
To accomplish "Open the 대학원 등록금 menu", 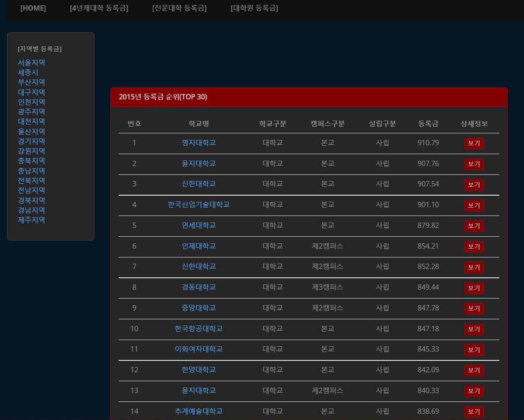I will (x=254, y=8).
